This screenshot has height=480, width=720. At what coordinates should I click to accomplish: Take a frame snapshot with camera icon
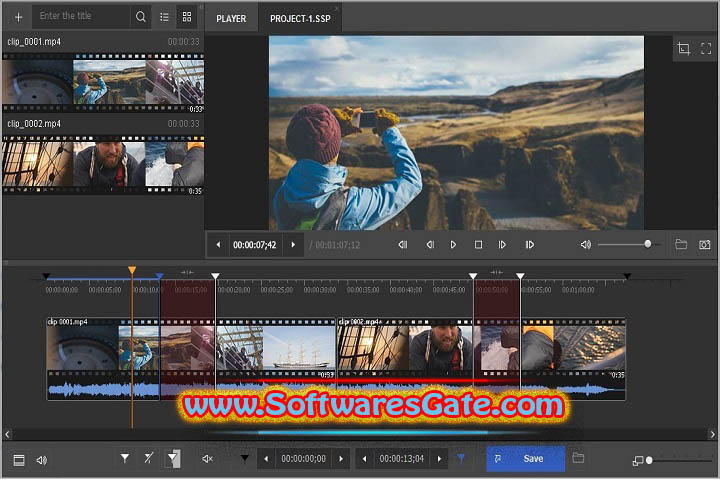[x=704, y=245]
